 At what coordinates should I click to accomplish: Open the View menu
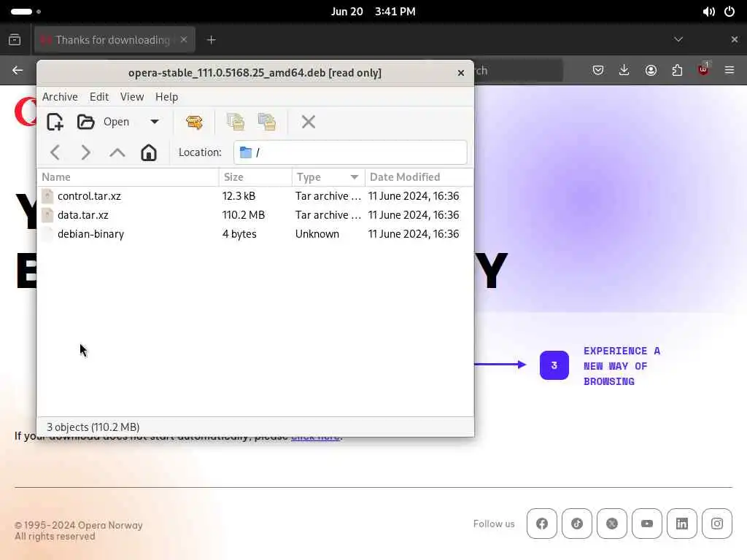132,97
